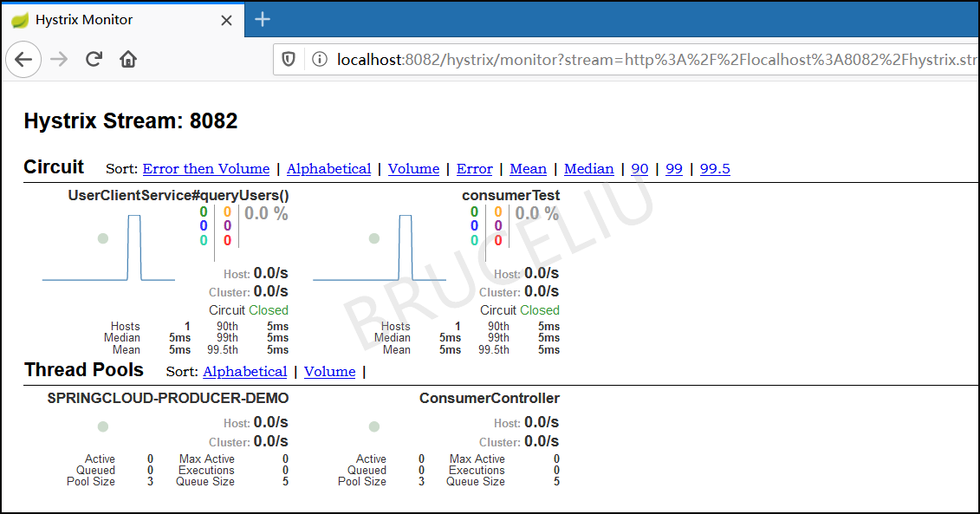The width and height of the screenshot is (980, 514).
Task: Open a new browser tab
Action: click(x=263, y=19)
